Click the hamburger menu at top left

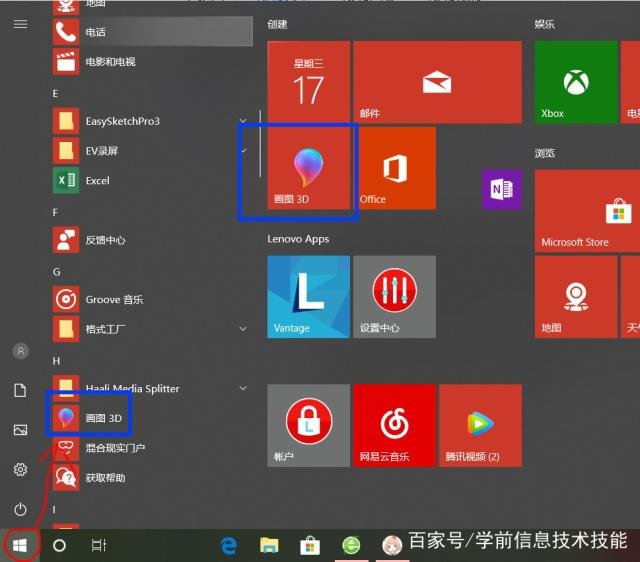click(x=20, y=24)
